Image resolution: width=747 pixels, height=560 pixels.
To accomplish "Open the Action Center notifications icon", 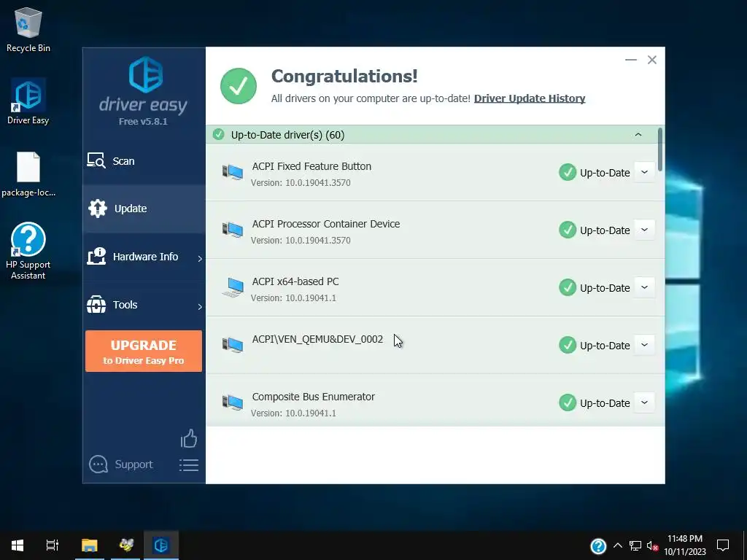I will (723, 545).
